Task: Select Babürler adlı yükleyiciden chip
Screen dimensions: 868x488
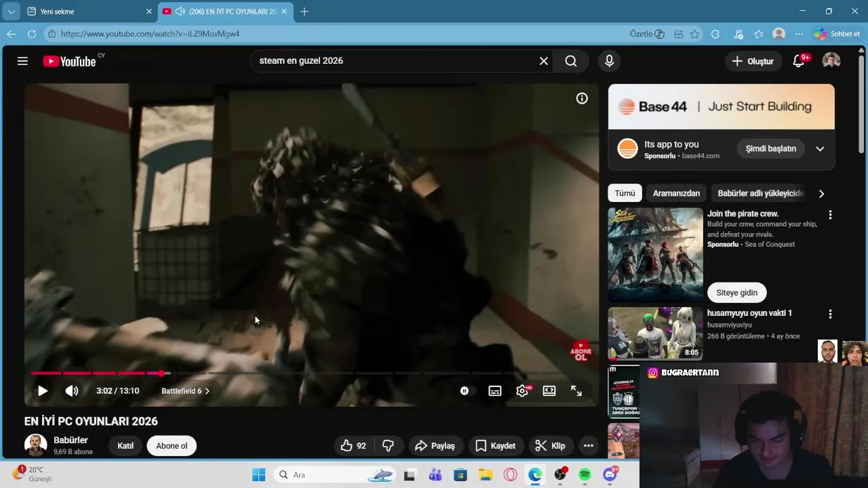Action: (x=760, y=193)
